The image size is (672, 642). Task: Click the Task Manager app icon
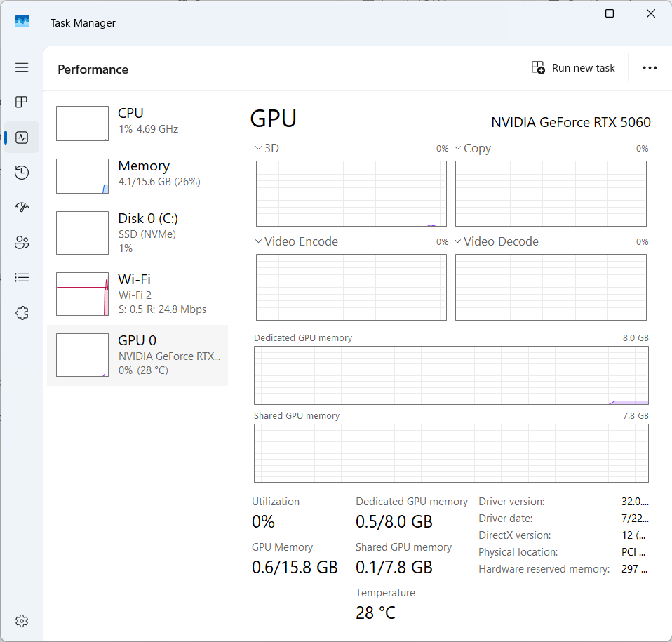[x=22, y=22]
